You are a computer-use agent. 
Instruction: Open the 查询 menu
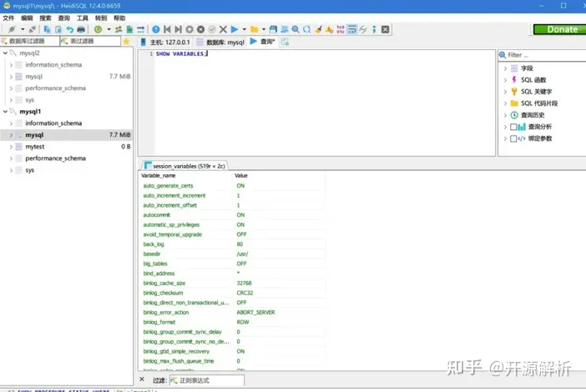pyautogui.click(x=64, y=18)
